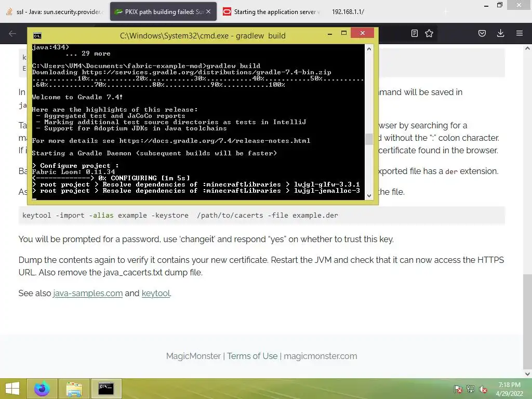Open the Action Center flag tray icon

458,389
